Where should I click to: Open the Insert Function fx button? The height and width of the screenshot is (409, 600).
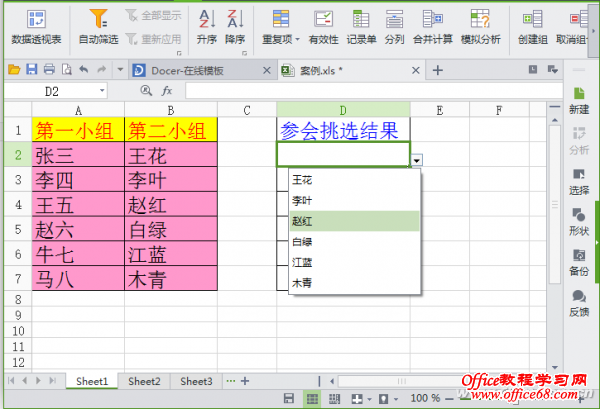[x=167, y=91]
